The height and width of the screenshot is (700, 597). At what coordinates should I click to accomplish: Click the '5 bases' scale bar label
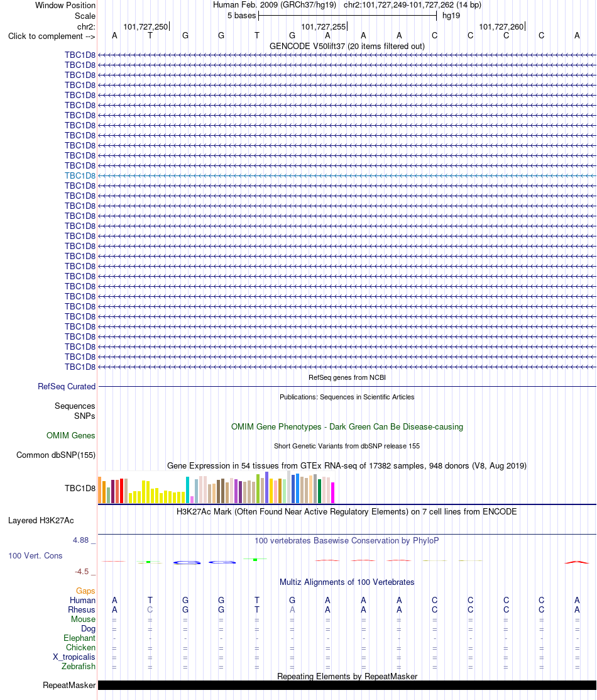[x=241, y=16]
